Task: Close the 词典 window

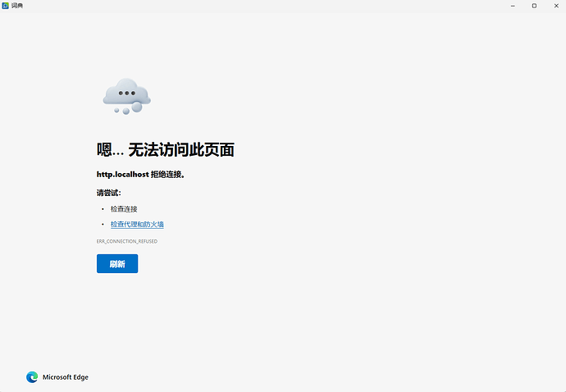Action: [x=555, y=6]
